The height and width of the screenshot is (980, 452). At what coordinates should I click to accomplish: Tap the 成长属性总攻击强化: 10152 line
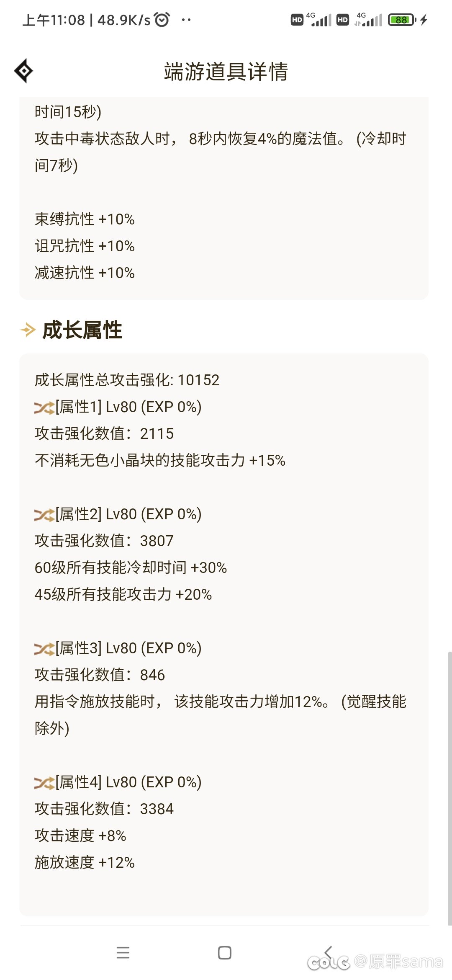click(127, 380)
